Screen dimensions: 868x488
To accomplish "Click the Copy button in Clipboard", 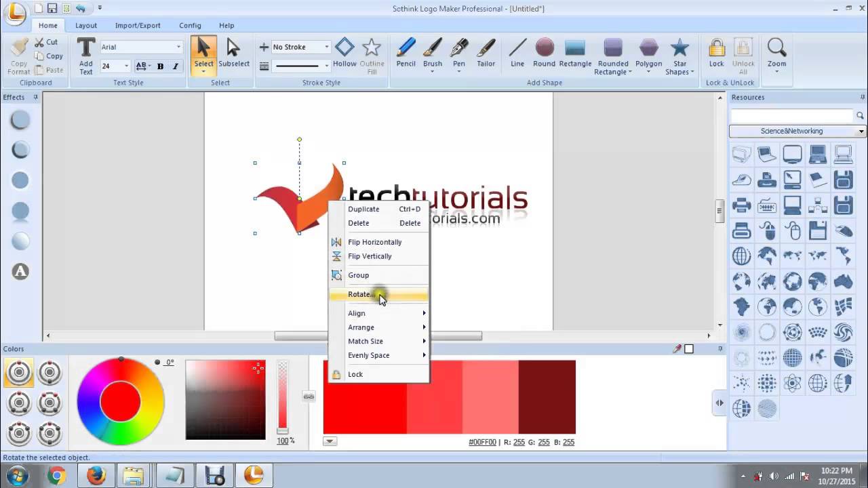I will coord(48,56).
